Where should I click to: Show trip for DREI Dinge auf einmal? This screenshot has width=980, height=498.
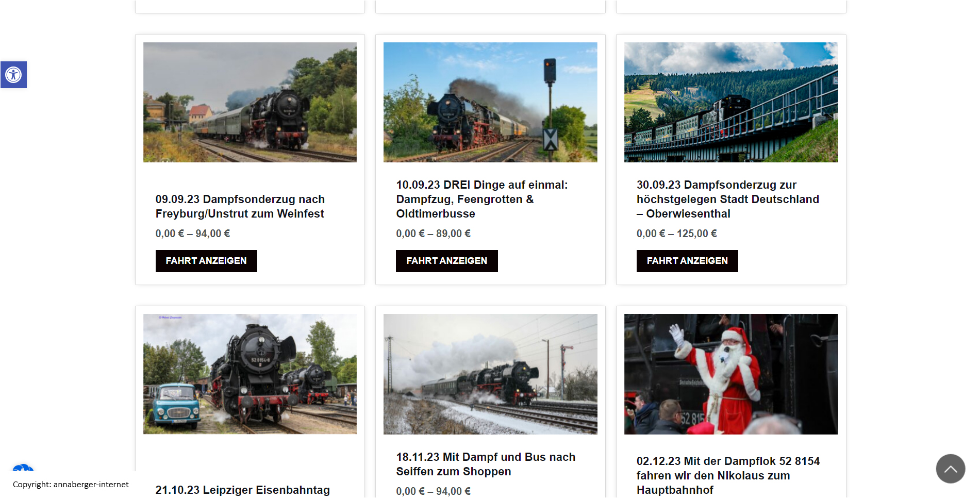[446, 261]
